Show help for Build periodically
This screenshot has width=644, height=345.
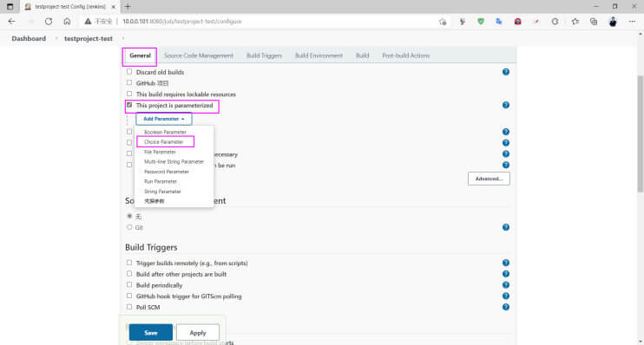[506, 284]
